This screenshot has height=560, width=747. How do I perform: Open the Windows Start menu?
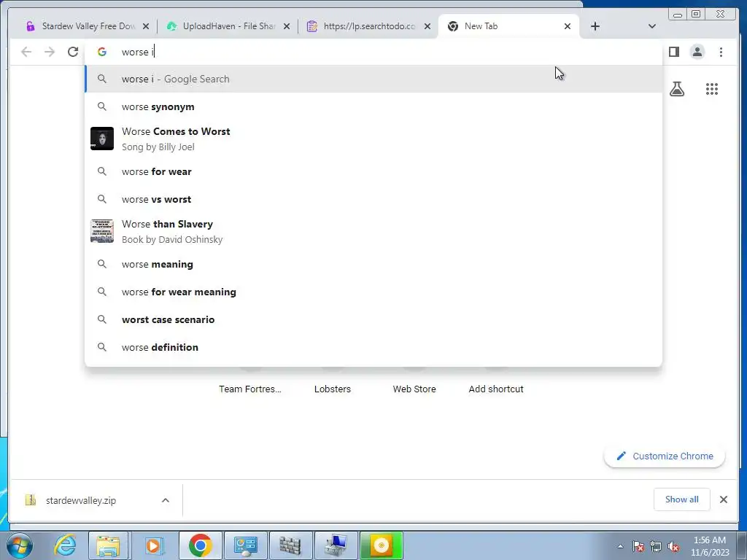point(20,545)
